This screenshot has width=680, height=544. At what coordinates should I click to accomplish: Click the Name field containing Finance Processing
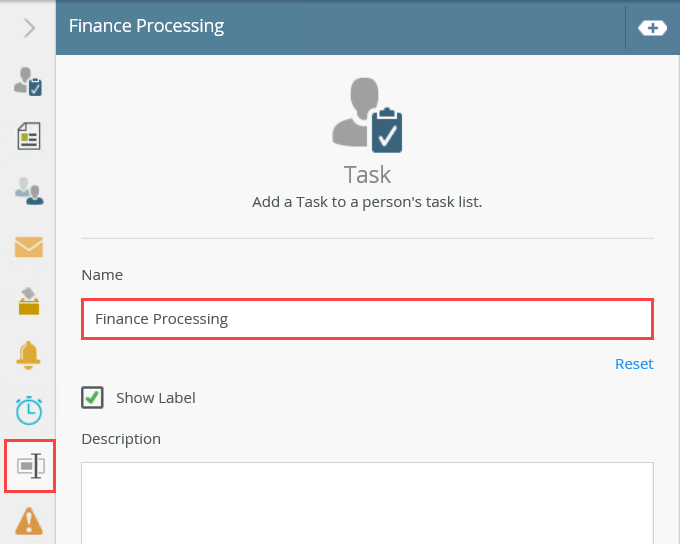(367, 319)
